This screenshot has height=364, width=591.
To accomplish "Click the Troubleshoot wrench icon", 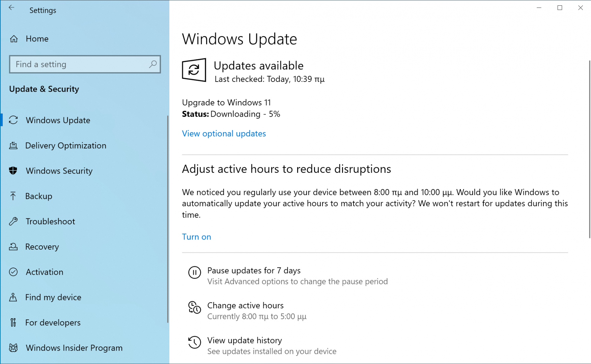I will point(13,221).
